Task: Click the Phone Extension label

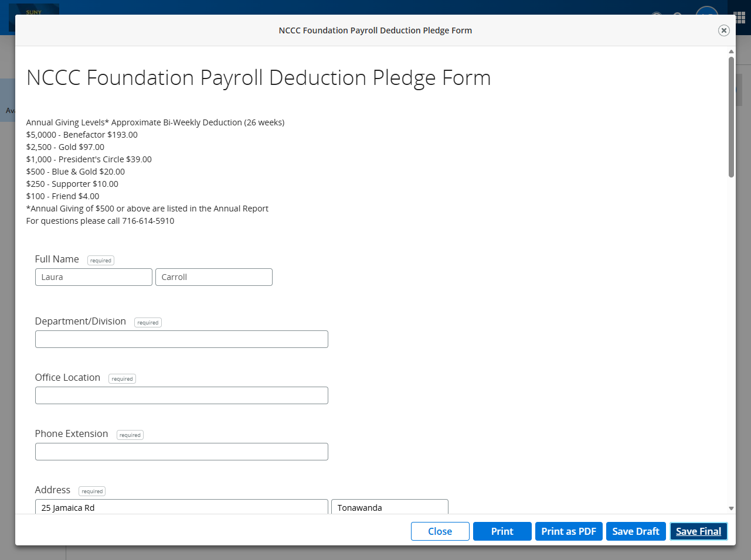Action: coord(72,433)
